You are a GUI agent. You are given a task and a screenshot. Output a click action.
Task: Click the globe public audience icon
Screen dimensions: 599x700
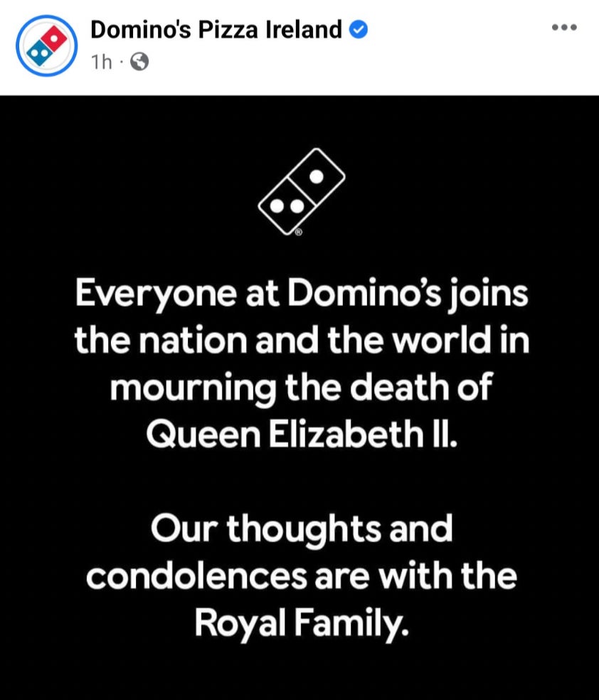[140, 63]
